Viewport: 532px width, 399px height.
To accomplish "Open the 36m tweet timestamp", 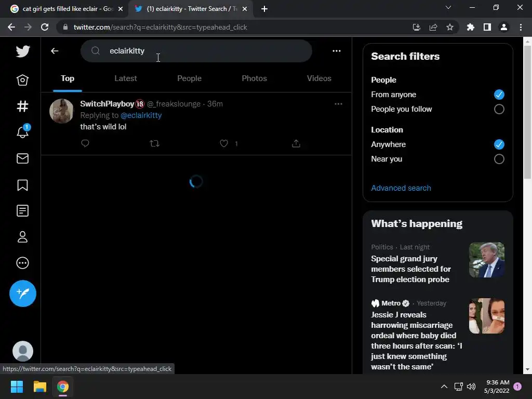I will click(x=215, y=104).
